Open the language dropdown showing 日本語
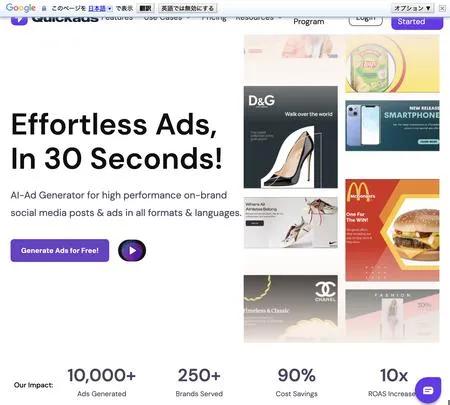Screen dimensions: 450x405 (x=100, y=8)
